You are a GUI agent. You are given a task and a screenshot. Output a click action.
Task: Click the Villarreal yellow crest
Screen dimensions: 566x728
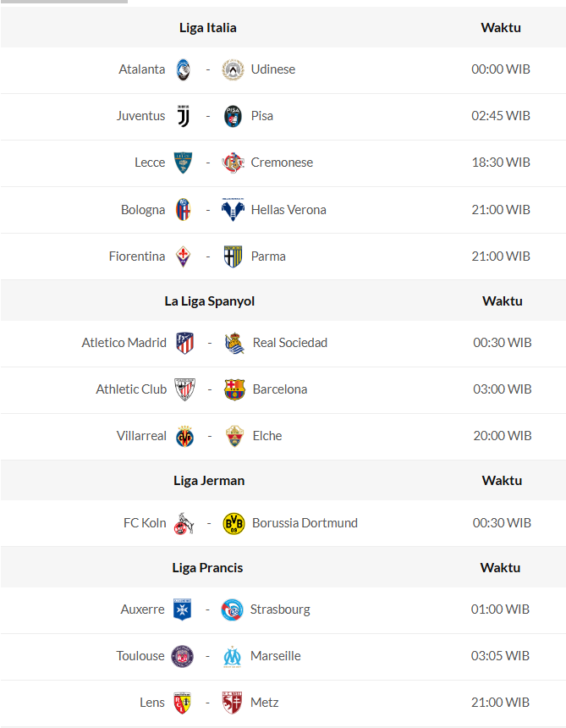tap(184, 436)
